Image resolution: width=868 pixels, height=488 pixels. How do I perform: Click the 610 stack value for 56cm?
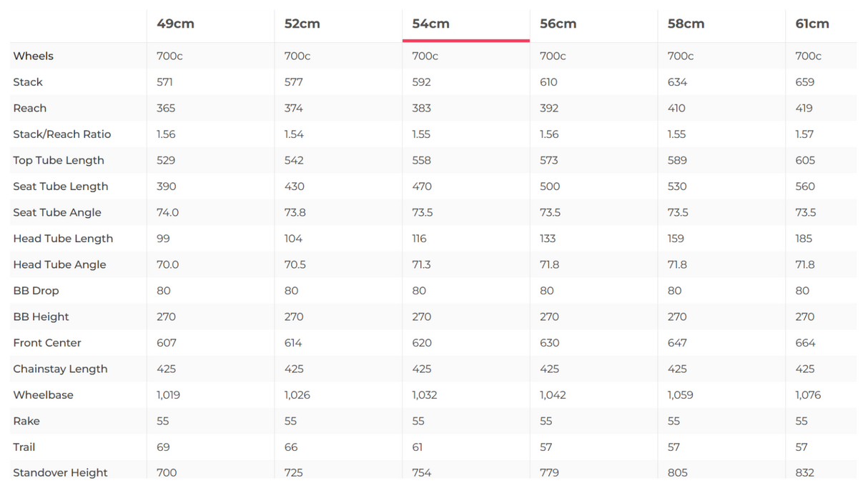point(548,82)
